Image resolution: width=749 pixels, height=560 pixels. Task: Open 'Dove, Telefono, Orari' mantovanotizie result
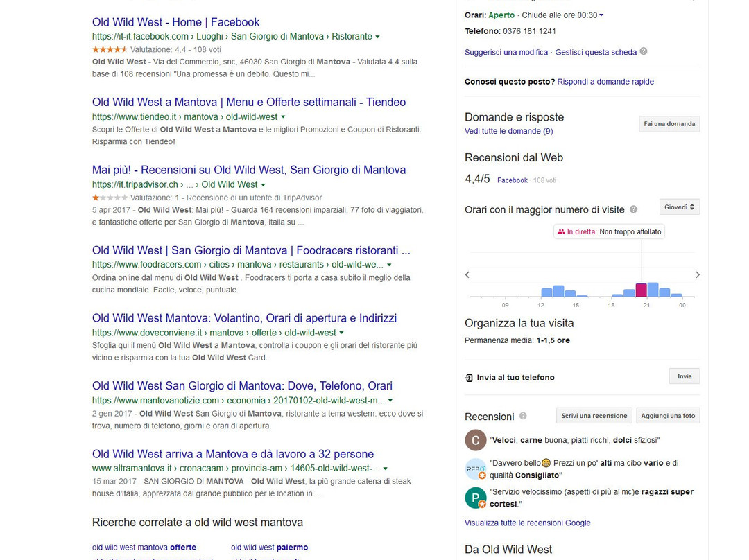click(x=242, y=386)
